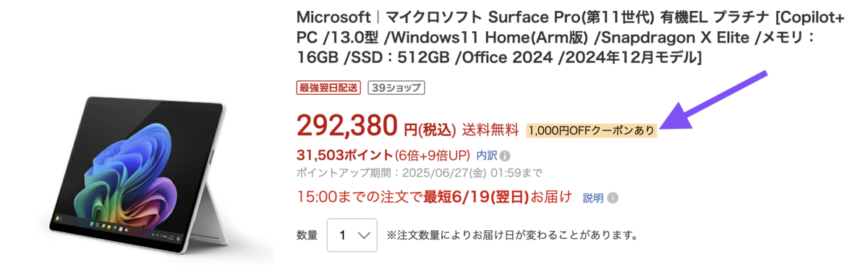
Task: Click the (6倍+9倍UP) multiplier text
Action: (x=432, y=155)
